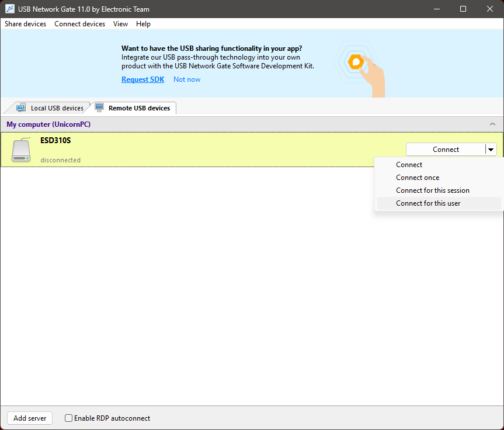Click the hexagon SDK illustration in banner
This screenshot has width=504, height=430.
(356, 62)
